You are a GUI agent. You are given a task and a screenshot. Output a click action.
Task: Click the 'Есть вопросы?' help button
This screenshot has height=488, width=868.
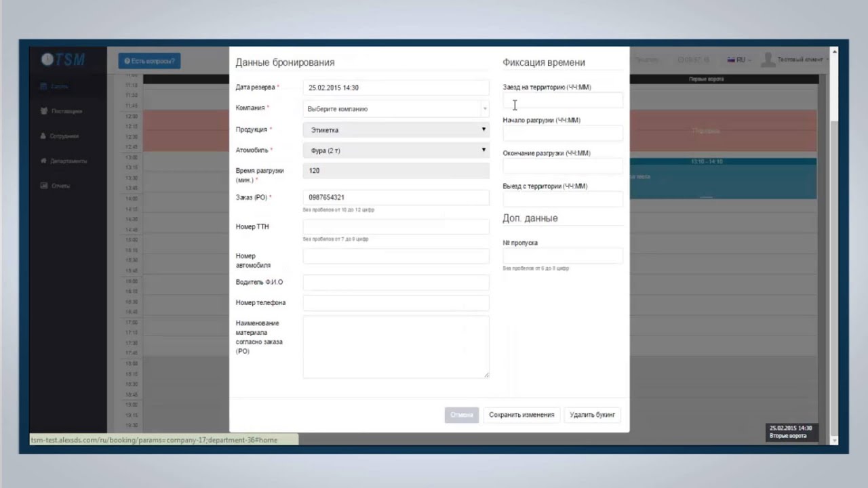click(149, 61)
